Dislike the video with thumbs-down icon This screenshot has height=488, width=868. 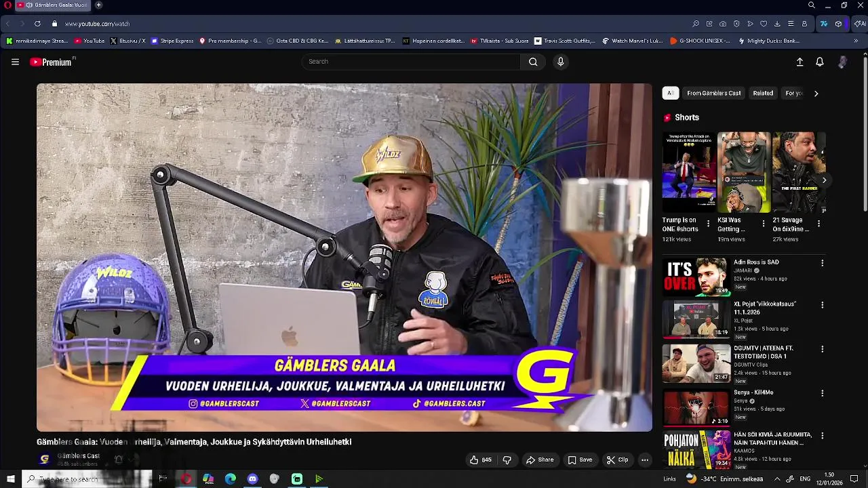pyautogui.click(x=507, y=460)
